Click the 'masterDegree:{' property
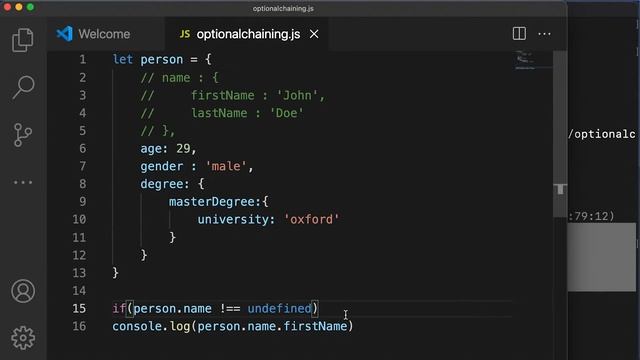This screenshot has height=360, width=640. [x=218, y=202]
